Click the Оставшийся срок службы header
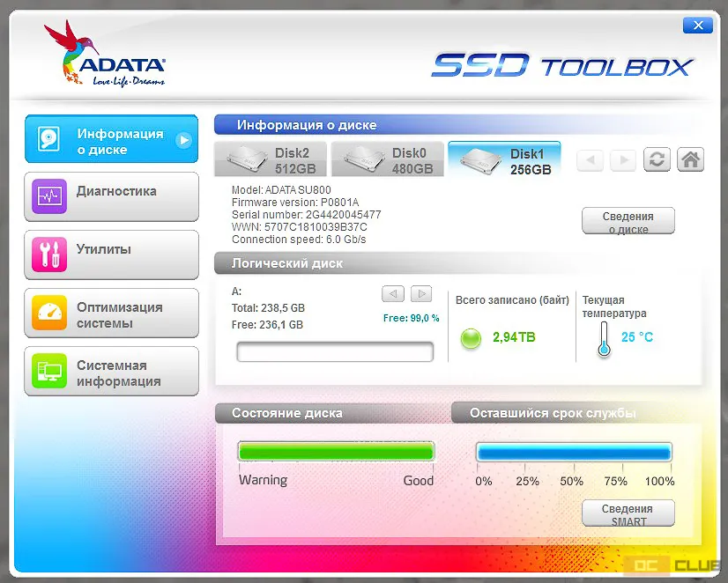 553,413
